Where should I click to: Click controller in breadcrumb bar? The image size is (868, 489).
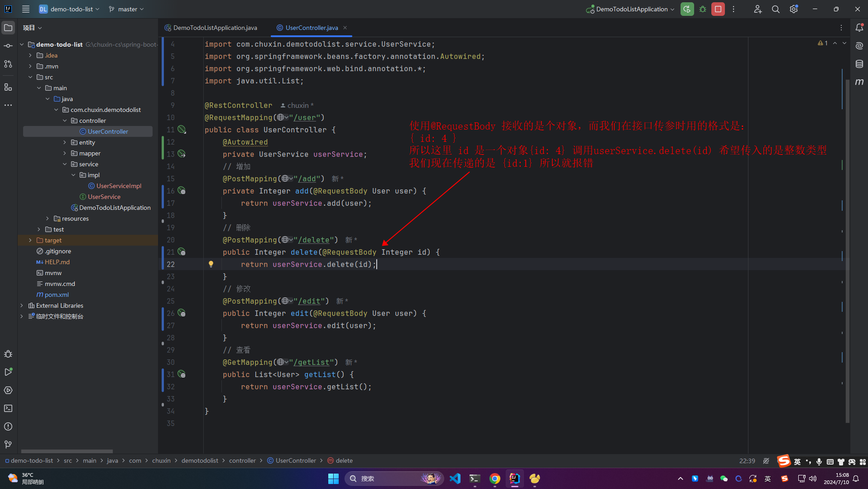(242, 460)
